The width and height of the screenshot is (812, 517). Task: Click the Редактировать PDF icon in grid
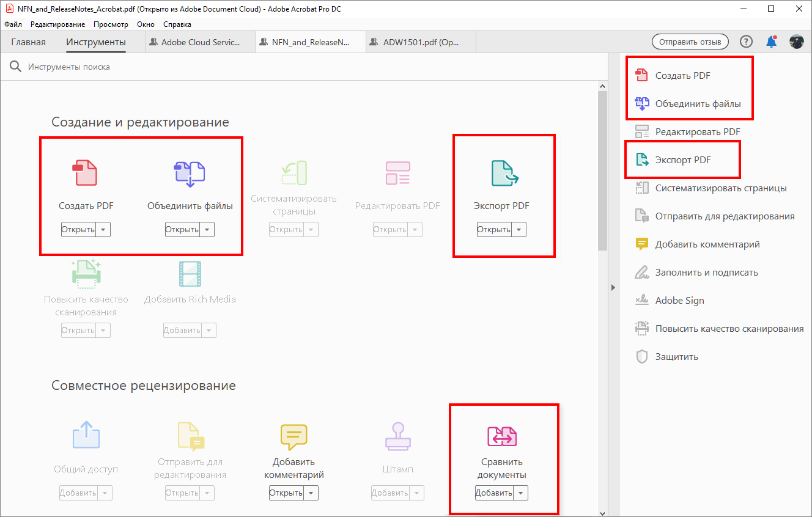(397, 173)
